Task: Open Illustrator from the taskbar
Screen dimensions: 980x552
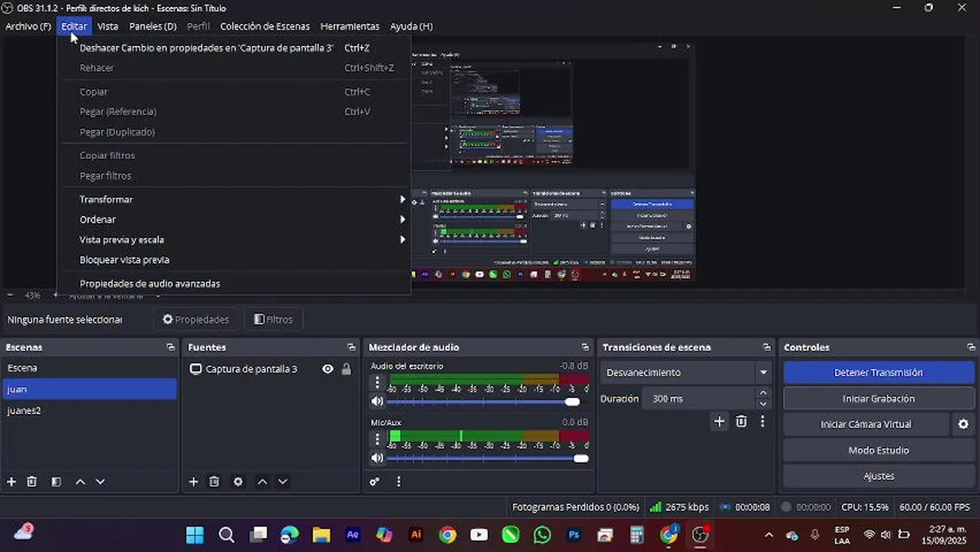Action: [x=416, y=534]
